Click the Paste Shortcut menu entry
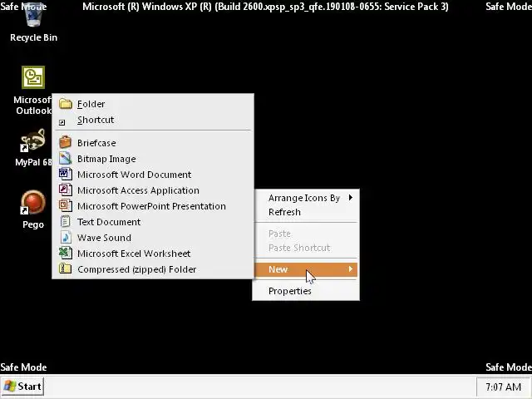 click(306, 248)
